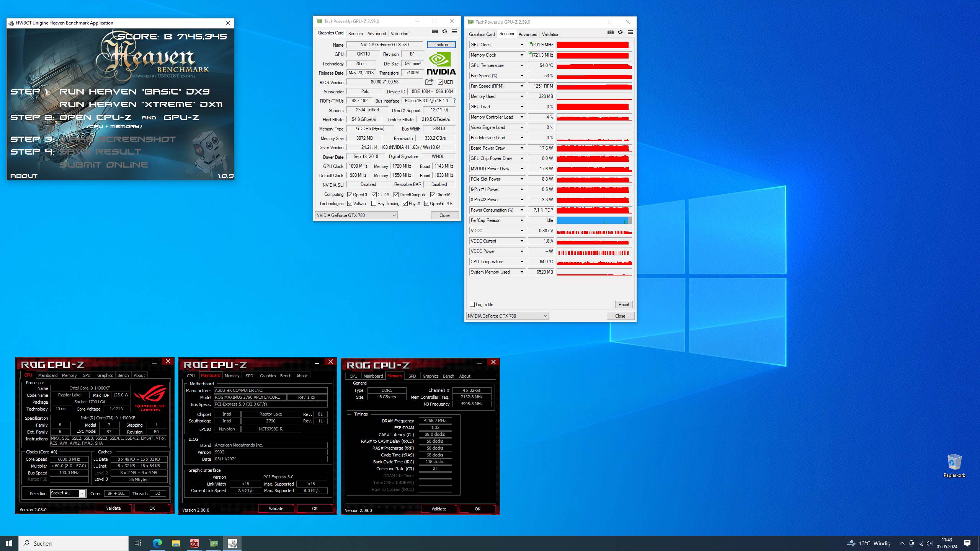Click OK in CPU-Z Memory window
Screen dimensions: 980x551
(477, 509)
